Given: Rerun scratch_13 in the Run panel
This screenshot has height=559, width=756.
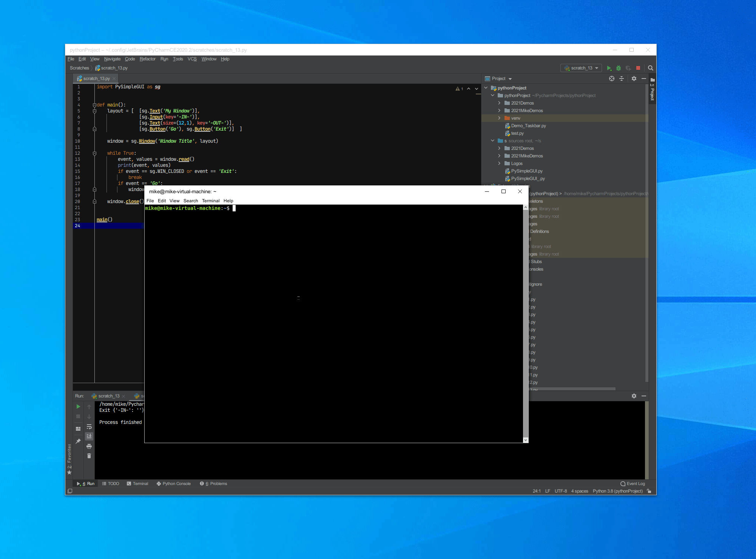Looking at the screenshot, I should pos(78,407).
